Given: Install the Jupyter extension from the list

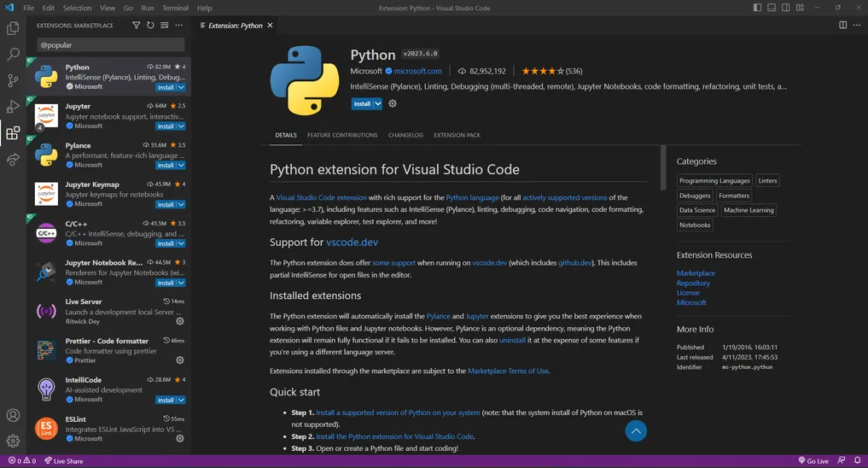Looking at the screenshot, I should [x=166, y=126].
